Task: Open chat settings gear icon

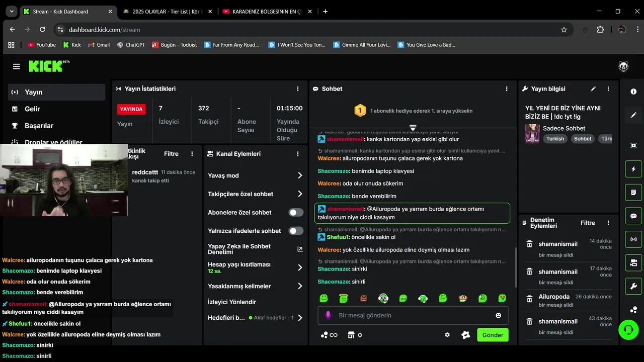Action: pos(447,335)
